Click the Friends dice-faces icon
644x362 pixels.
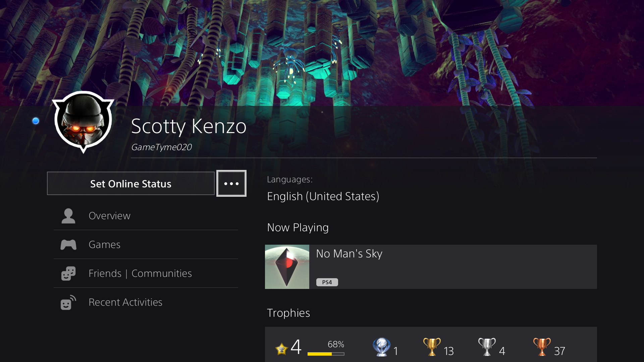[x=68, y=274]
